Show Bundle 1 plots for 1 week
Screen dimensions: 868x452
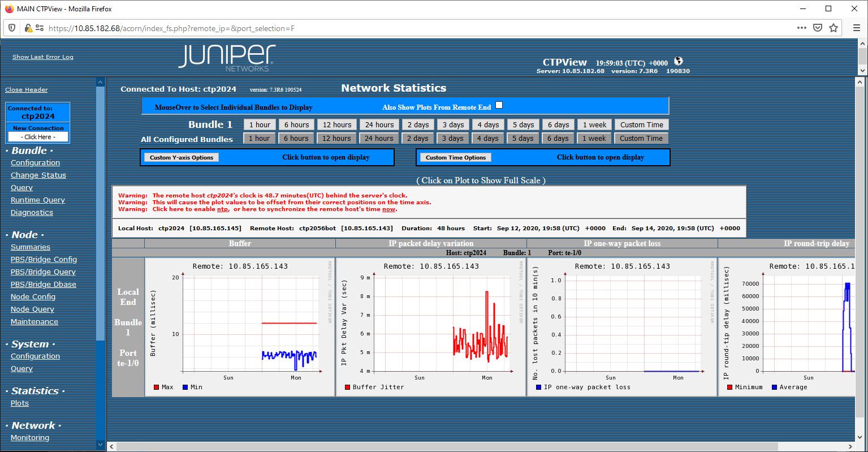pyautogui.click(x=594, y=125)
